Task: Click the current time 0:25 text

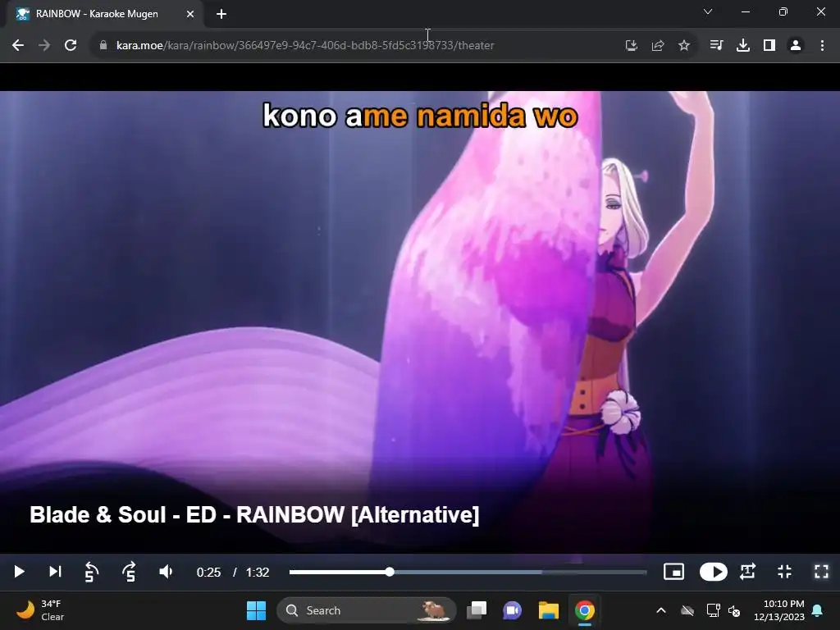Action: (x=208, y=572)
